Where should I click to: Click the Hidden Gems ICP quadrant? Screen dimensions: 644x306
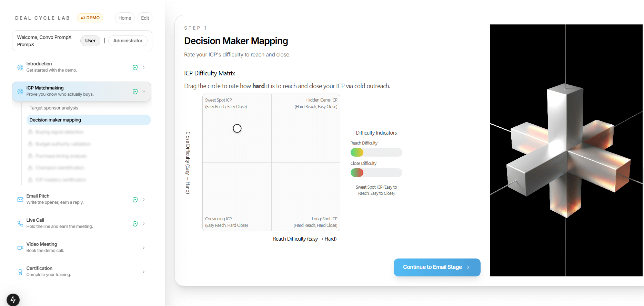pos(306,128)
